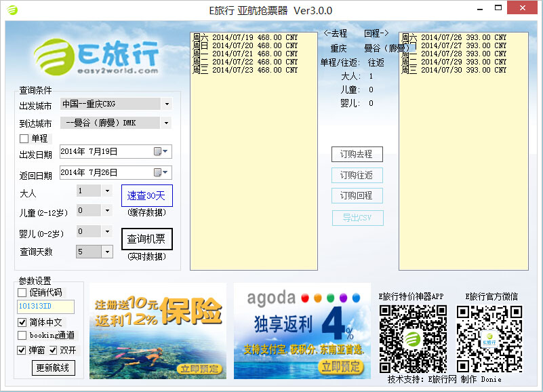Screen dimensions: 543x392
Task: Expand the 出发城市 dropdown
Action: coord(167,104)
